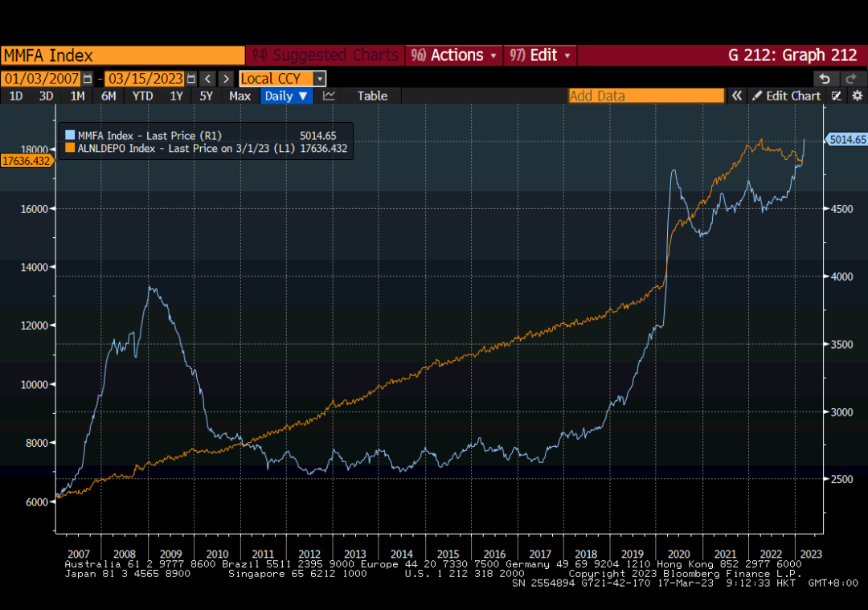Open the Actions dropdown menu

pyautogui.click(x=456, y=55)
